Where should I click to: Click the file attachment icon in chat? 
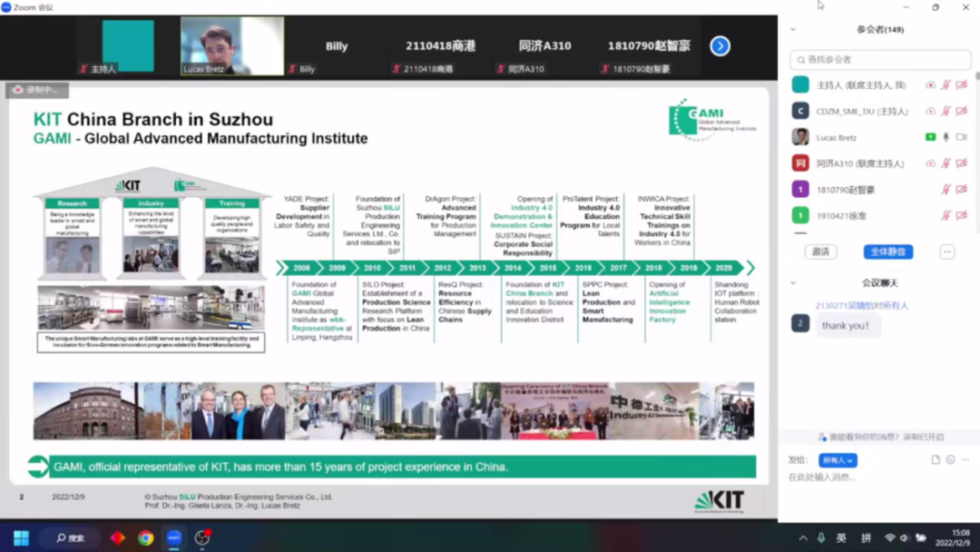tap(936, 460)
